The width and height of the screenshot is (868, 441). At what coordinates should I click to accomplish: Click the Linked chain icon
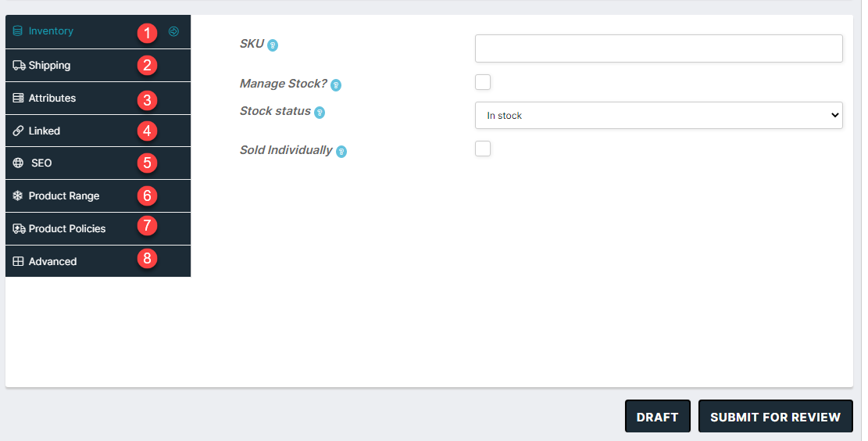click(x=18, y=131)
